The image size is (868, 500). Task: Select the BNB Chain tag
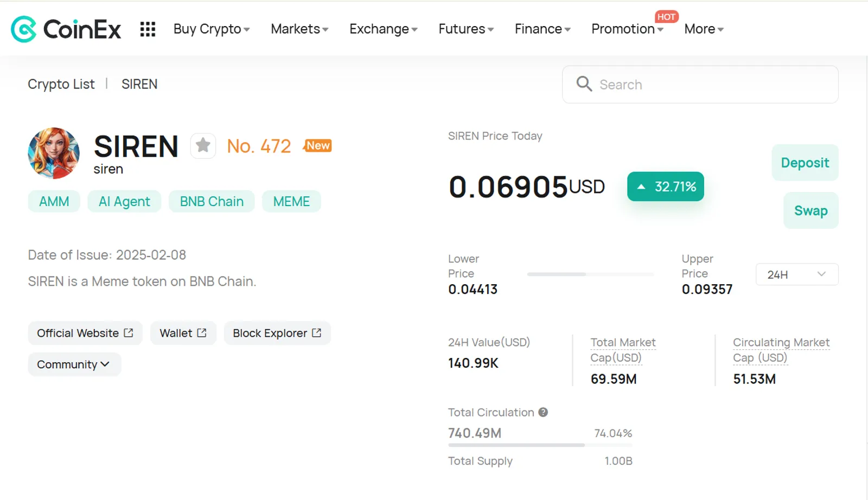212,201
